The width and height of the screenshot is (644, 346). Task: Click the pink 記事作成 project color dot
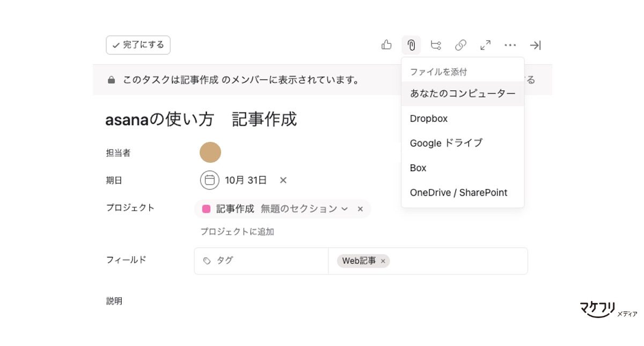tap(207, 209)
